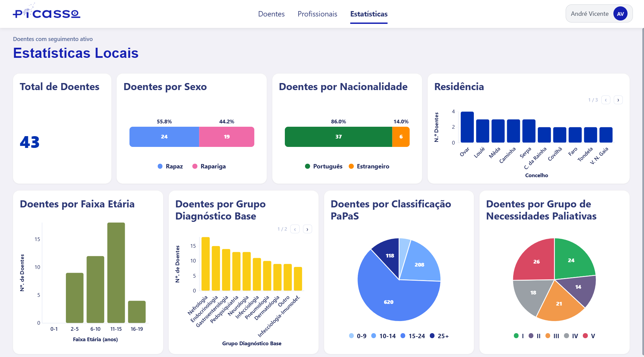Select the Estatísticas tab
This screenshot has height=357, width=644.
(x=369, y=14)
